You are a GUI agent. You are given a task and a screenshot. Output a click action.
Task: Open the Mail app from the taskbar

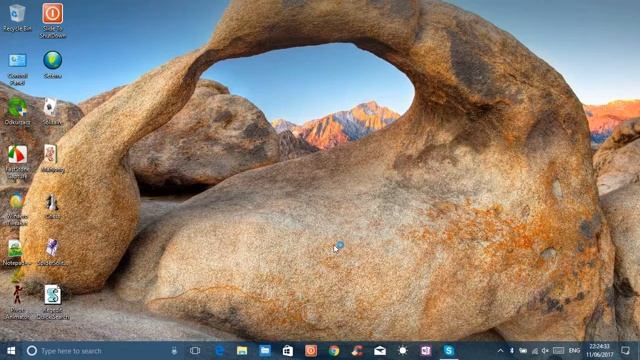click(x=380, y=351)
